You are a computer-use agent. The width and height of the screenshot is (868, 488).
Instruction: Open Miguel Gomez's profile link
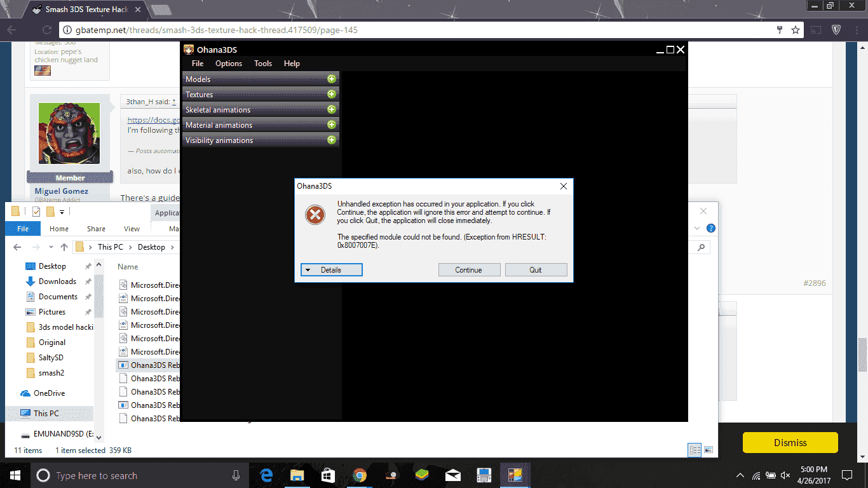click(62, 191)
